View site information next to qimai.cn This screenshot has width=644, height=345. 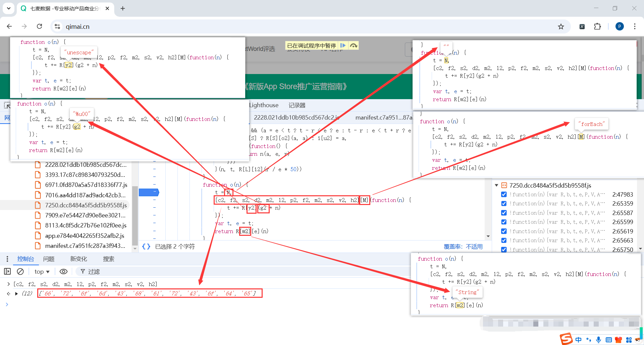tap(57, 26)
